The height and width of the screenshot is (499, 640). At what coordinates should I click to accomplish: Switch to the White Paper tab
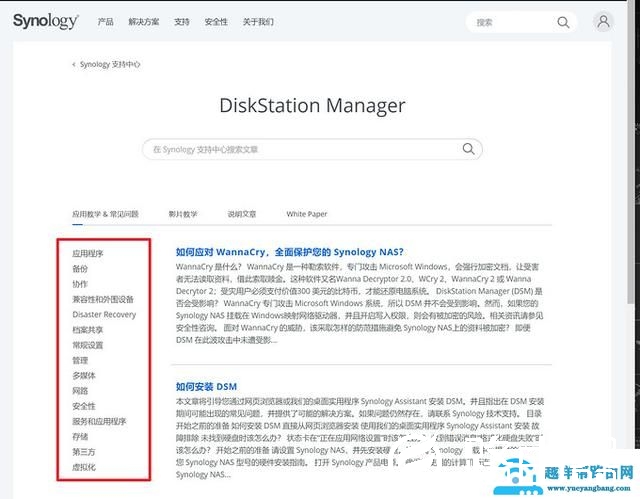click(x=307, y=214)
